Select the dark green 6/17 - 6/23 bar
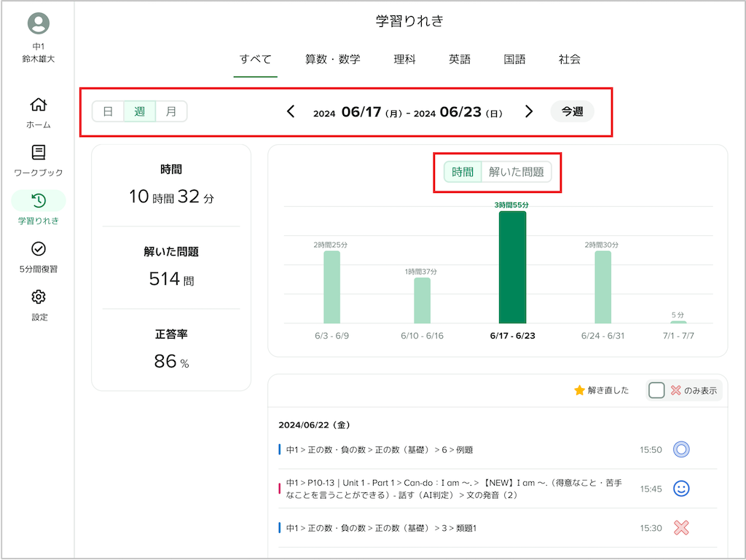Screen dimensions: 746x560 512,267
